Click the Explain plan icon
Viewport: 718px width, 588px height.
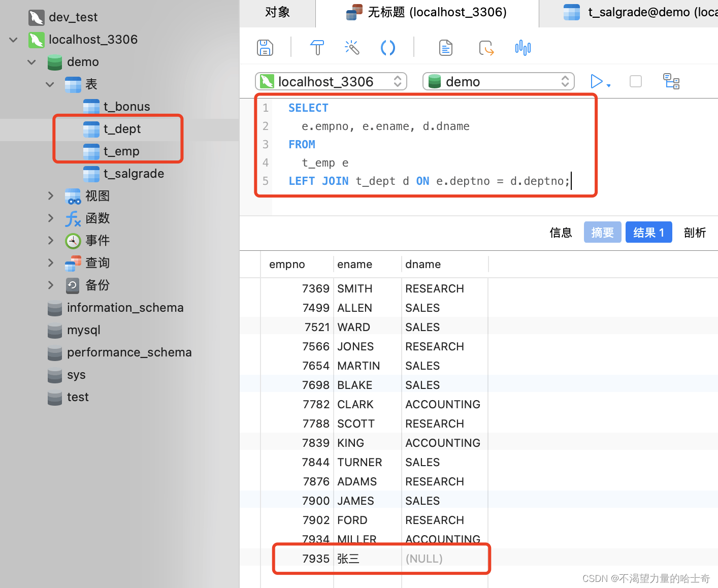pos(671,81)
